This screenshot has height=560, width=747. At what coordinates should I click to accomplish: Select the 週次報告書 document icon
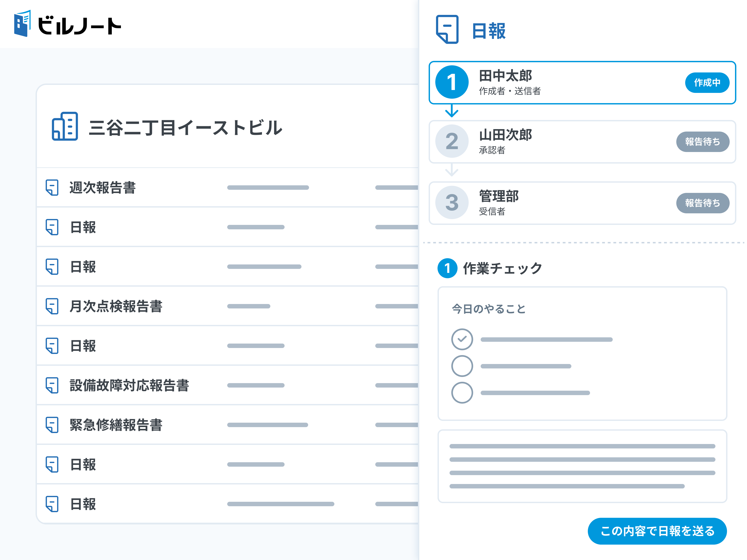pyautogui.click(x=52, y=188)
